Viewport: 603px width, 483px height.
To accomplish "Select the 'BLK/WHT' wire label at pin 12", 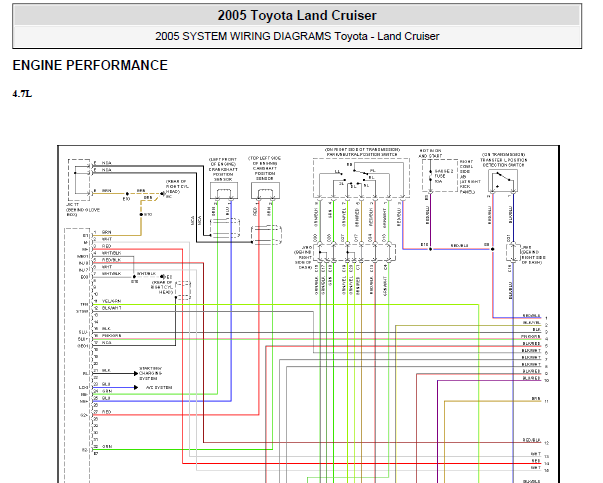I will [x=112, y=308].
